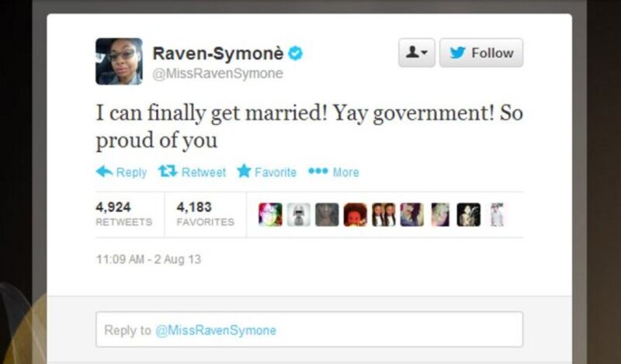
Task: Open the first colorful retweeter avatar
Action: (x=270, y=215)
